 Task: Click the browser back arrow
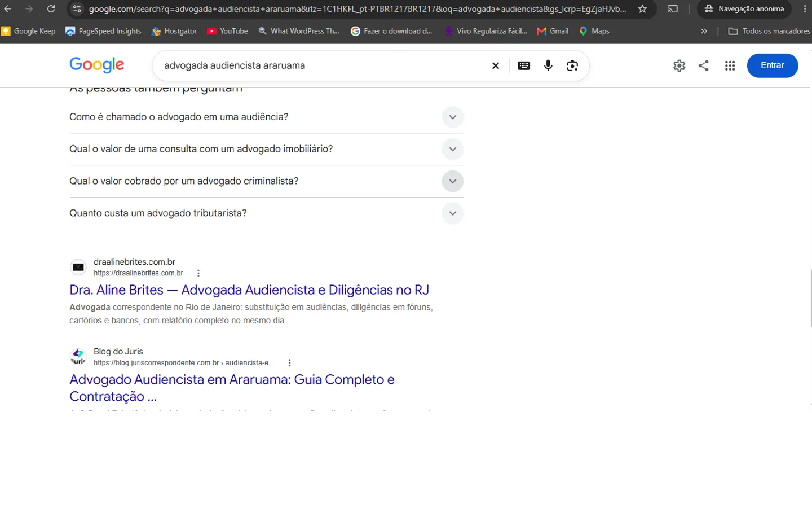point(8,9)
